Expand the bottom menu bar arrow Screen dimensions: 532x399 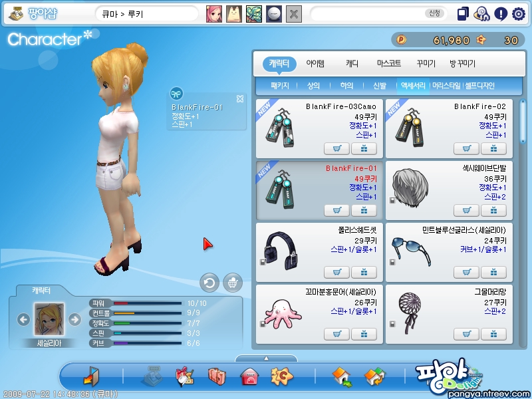click(267, 358)
